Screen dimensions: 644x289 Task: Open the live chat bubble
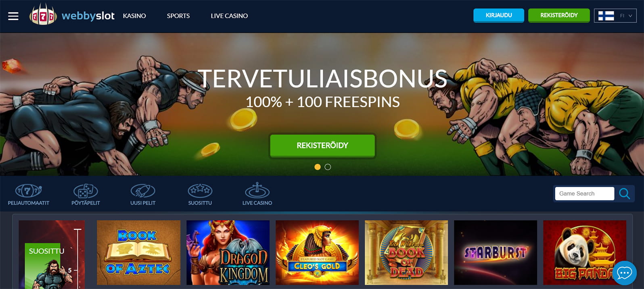click(x=624, y=273)
